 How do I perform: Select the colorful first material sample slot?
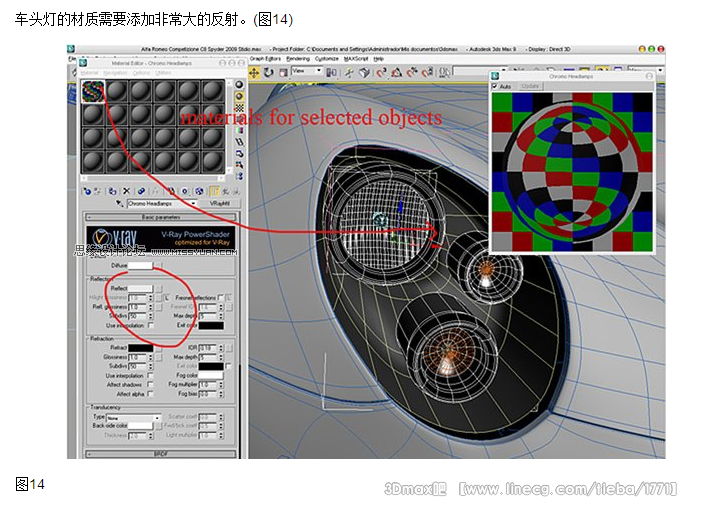(93, 91)
